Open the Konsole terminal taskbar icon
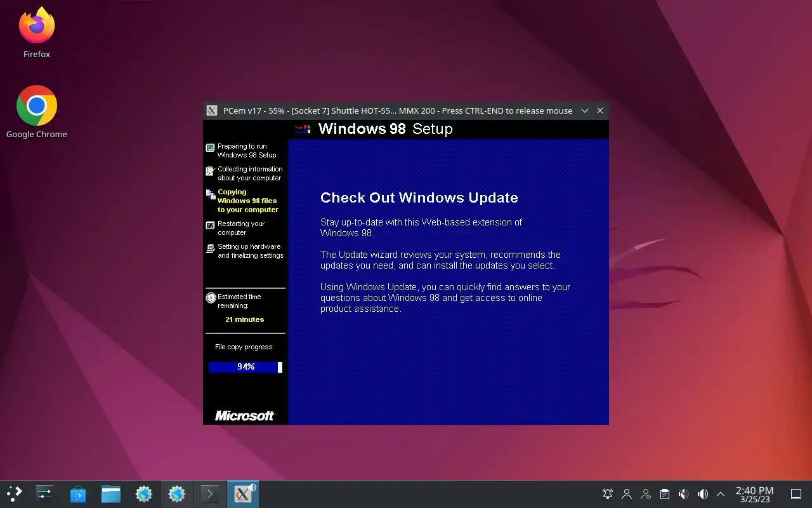This screenshot has width=812, height=508. point(210,494)
